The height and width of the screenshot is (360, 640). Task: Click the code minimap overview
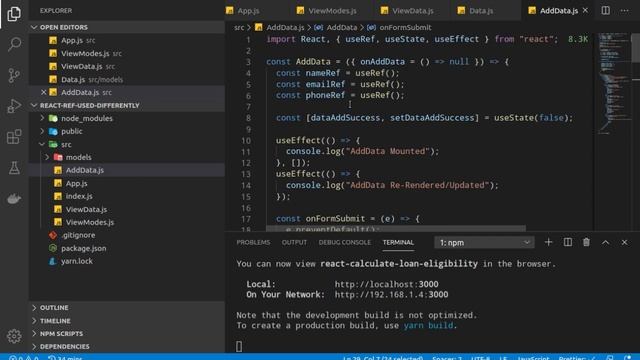tap(614, 84)
